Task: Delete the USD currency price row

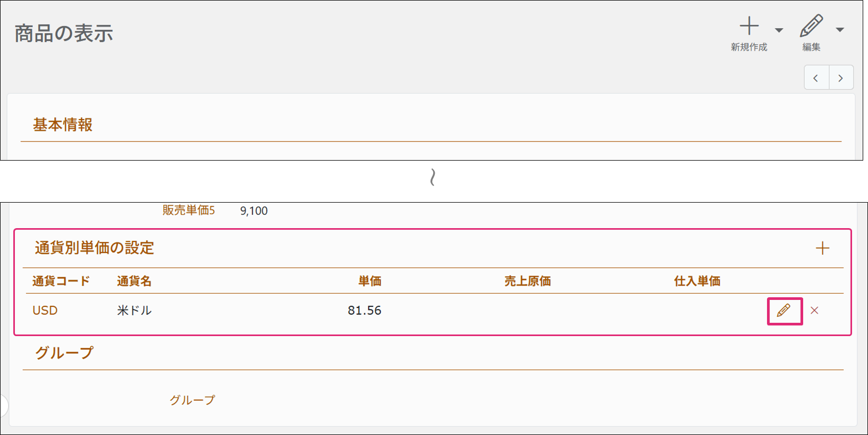Action: tap(814, 311)
